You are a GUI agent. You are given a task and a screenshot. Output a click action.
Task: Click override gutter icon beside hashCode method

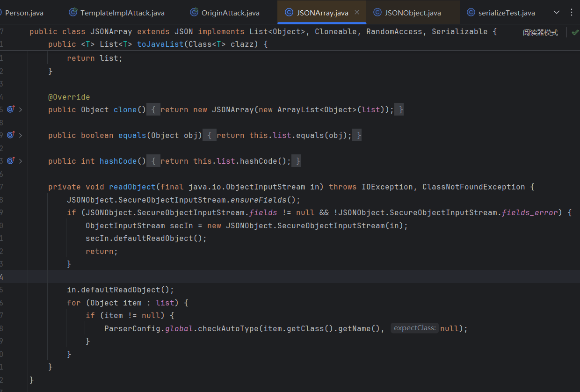(11, 161)
